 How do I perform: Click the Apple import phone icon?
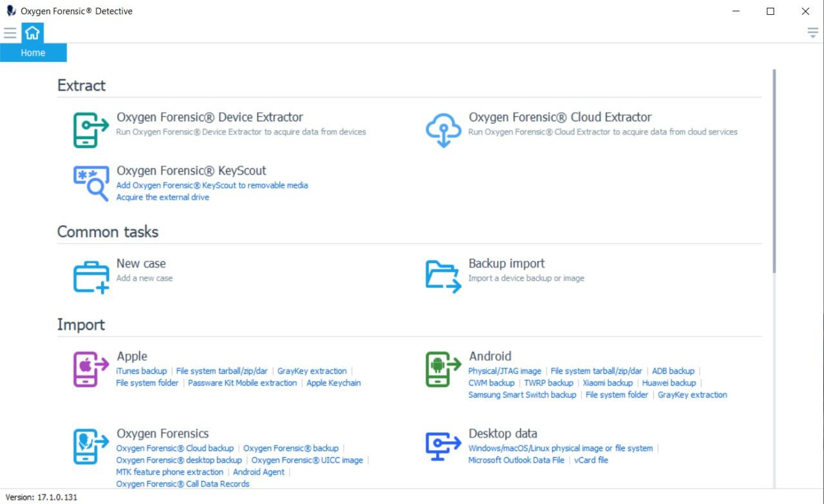coord(91,369)
